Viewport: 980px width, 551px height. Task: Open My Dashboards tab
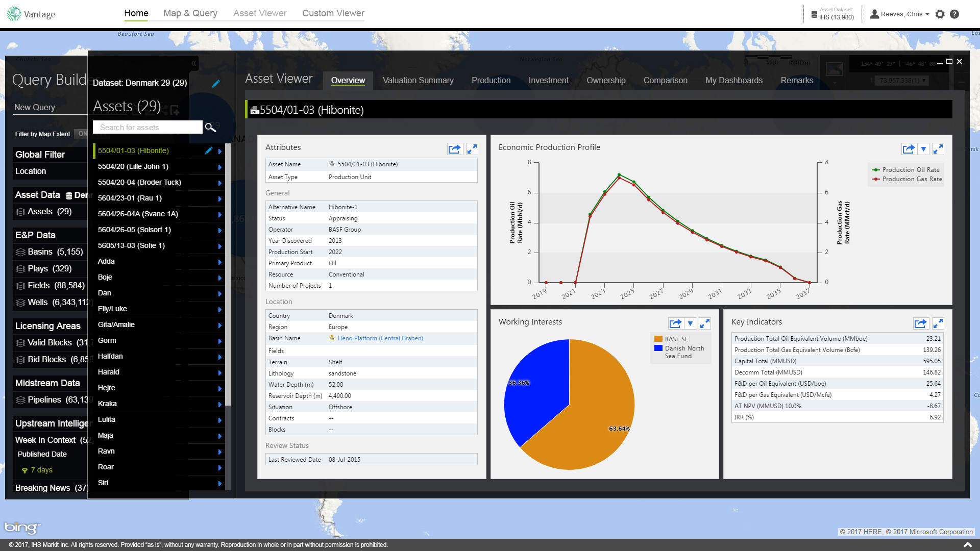pyautogui.click(x=734, y=81)
